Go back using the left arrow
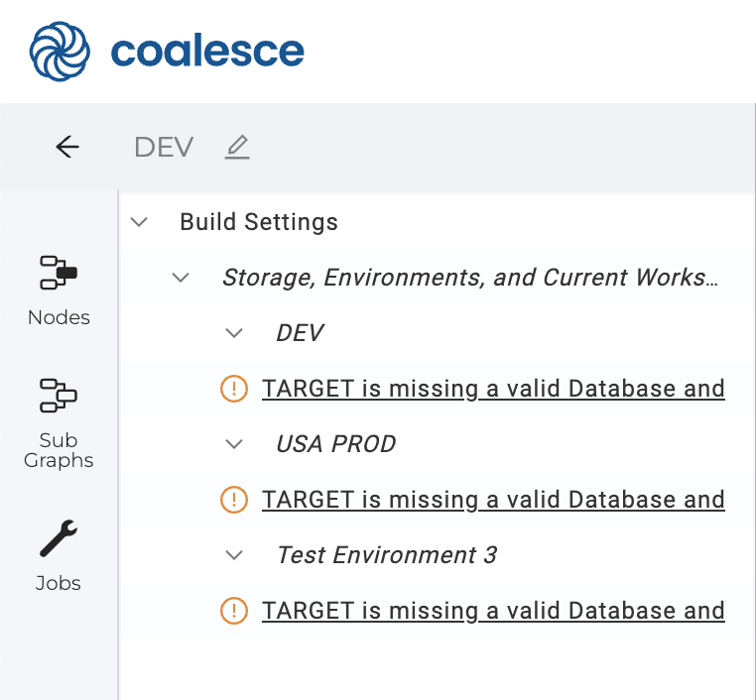 [66, 148]
